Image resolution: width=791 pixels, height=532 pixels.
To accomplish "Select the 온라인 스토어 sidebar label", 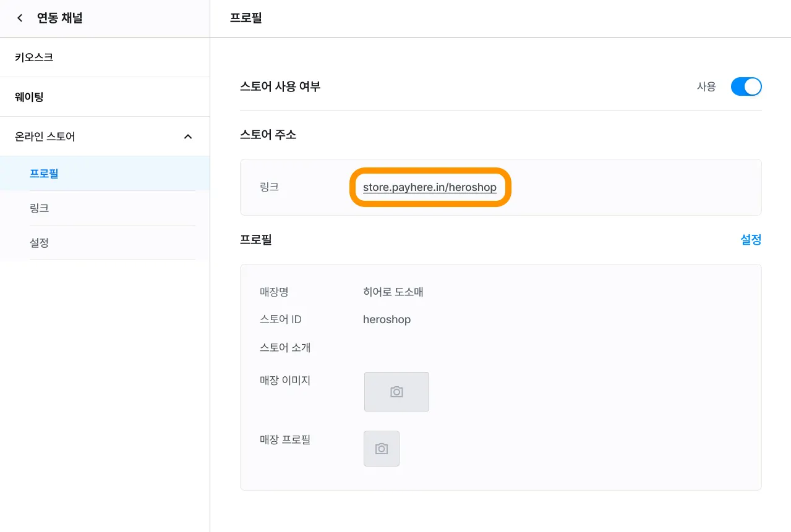I will [45, 137].
